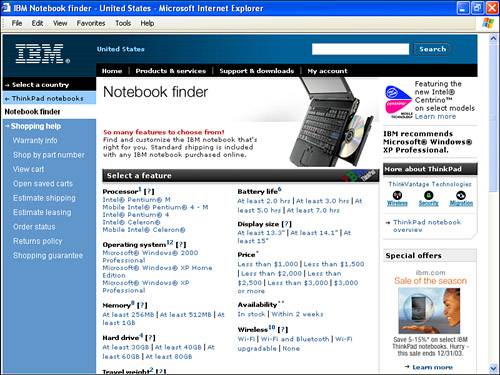Screen dimensions: 500x375
Task: Select availability Within 2 weeks
Action: [297, 314]
